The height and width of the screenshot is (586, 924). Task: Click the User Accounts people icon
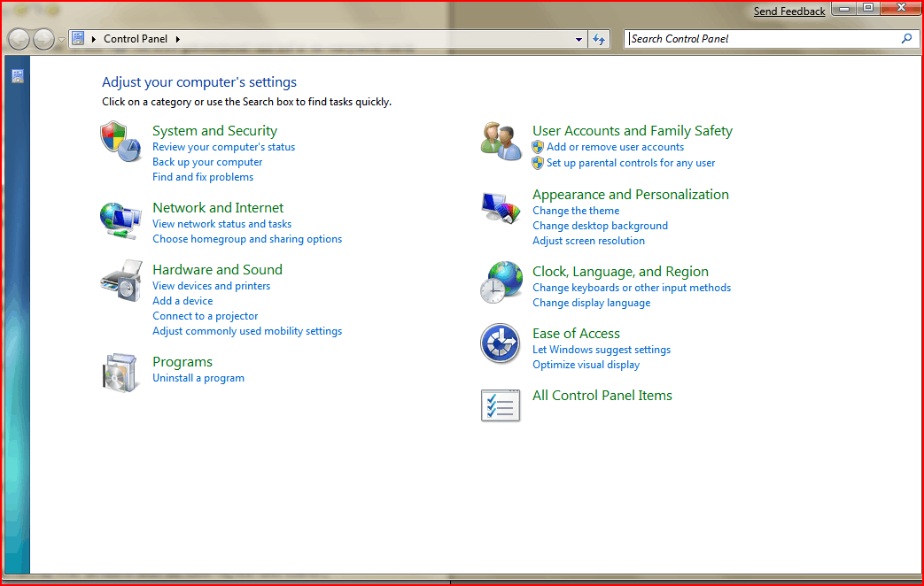pos(501,142)
